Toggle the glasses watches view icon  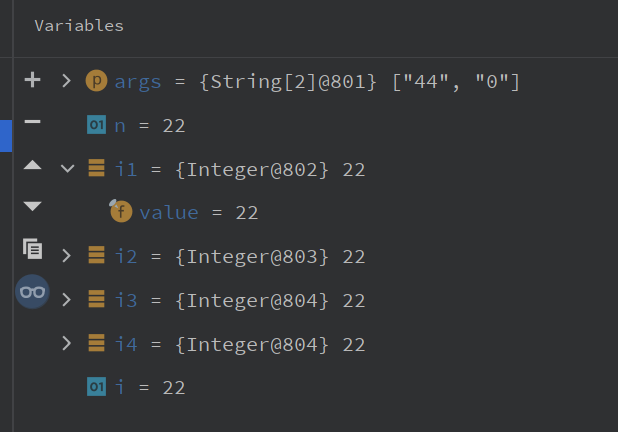click(x=32, y=292)
